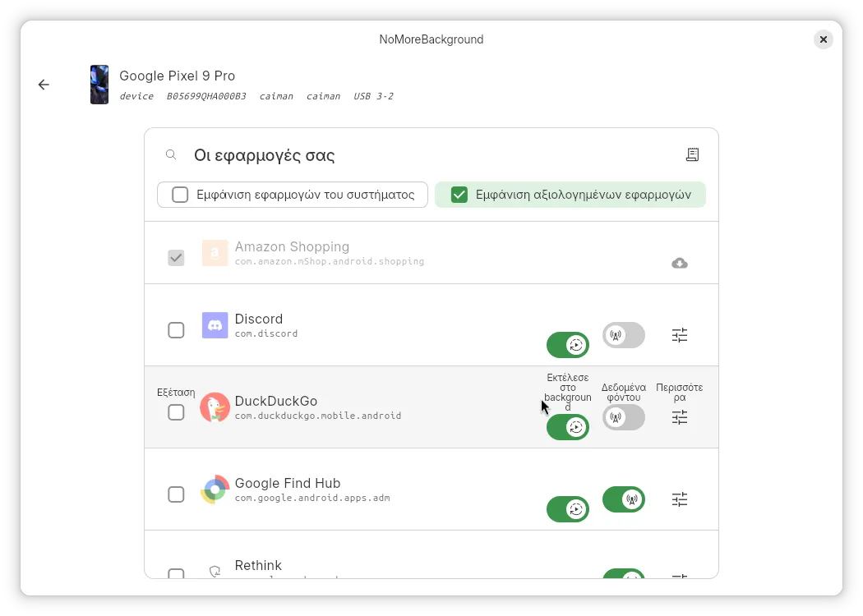
Task: Click the Google Pixel 9 Pro thumbnail
Action: (x=99, y=85)
